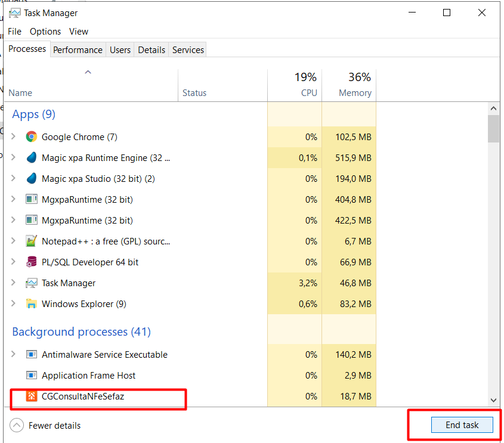Click the CGConsultaNFeSefaz orange icon

point(32,396)
